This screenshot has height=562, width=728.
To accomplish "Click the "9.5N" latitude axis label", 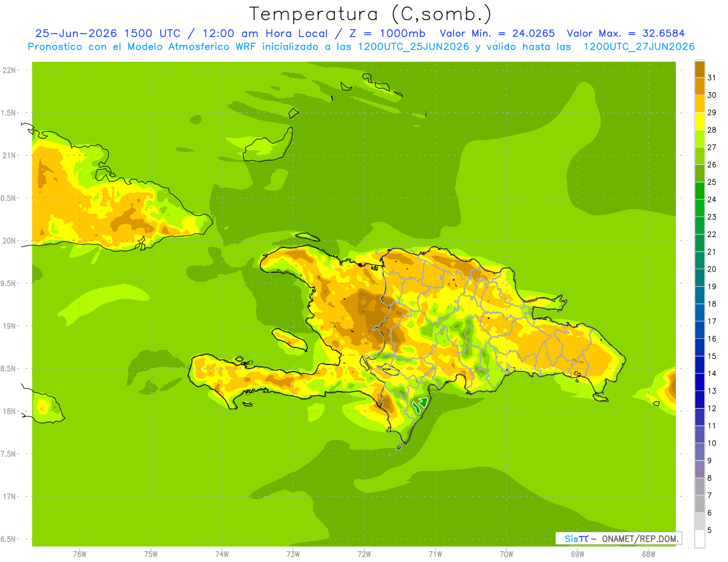I will click(x=10, y=283).
